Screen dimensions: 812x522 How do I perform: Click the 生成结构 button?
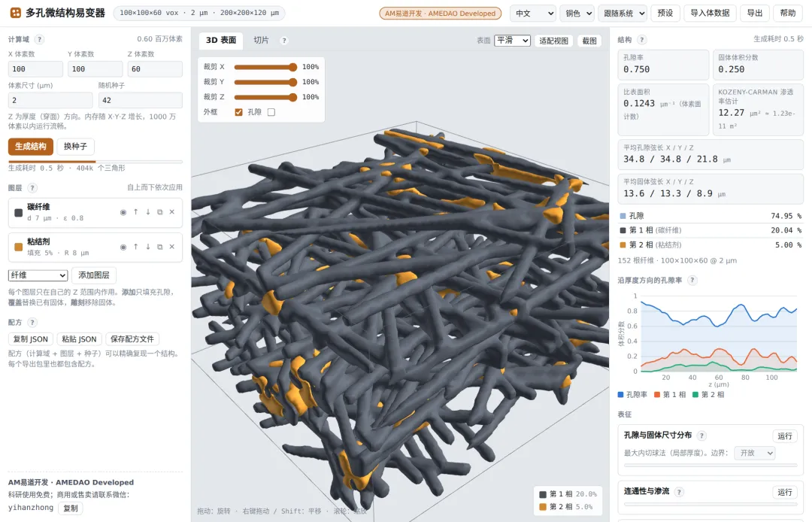pos(31,147)
